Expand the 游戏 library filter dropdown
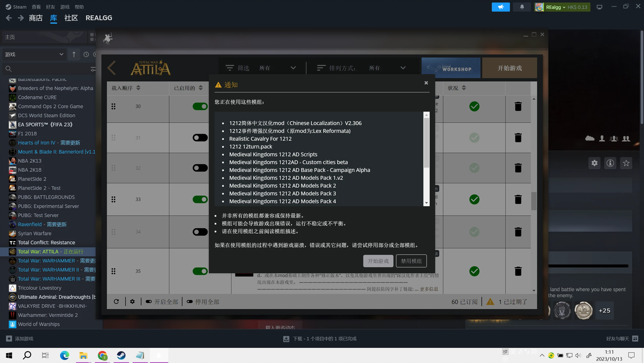This screenshot has width=644, height=363. click(x=34, y=54)
